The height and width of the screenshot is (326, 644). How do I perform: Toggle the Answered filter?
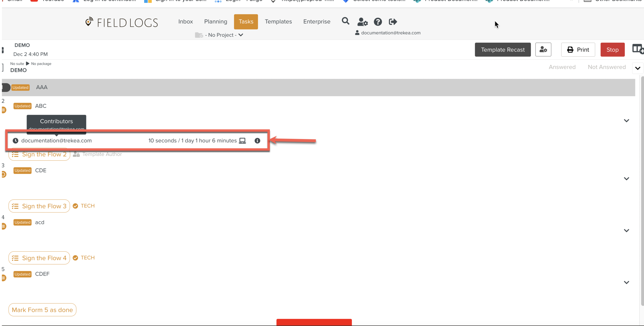pos(562,67)
